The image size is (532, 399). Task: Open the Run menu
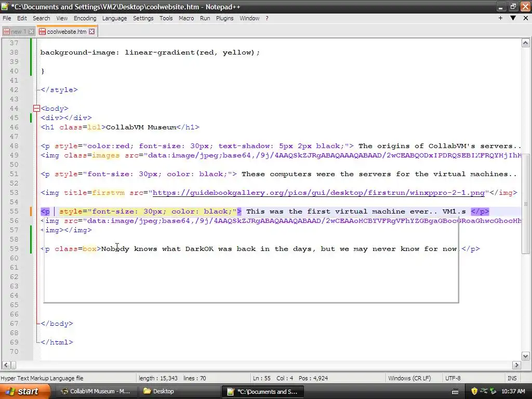tap(205, 18)
